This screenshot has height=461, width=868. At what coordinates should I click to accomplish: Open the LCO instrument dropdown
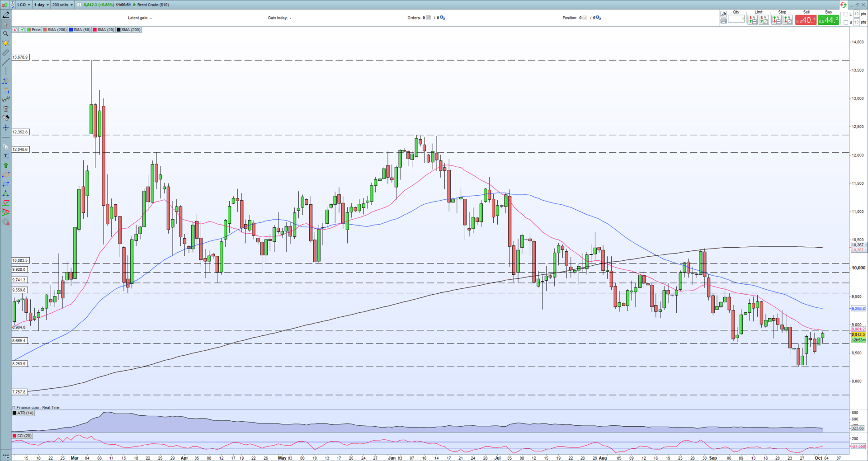click(x=24, y=5)
